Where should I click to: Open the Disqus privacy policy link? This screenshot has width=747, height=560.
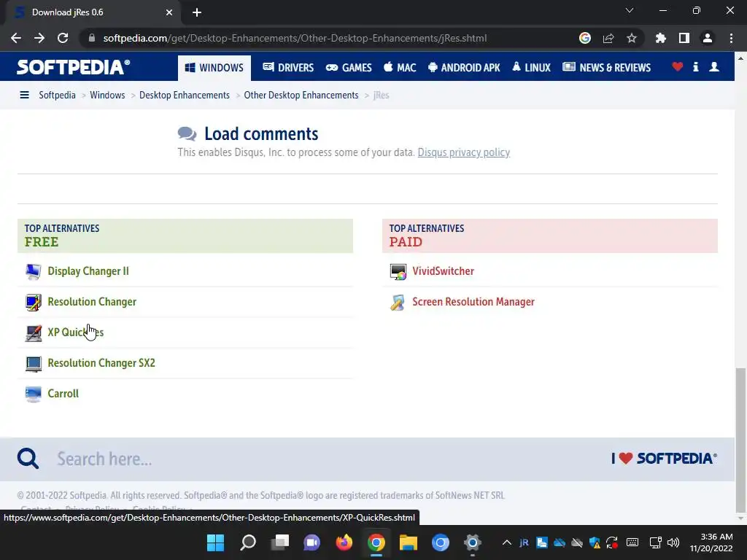[463, 152]
